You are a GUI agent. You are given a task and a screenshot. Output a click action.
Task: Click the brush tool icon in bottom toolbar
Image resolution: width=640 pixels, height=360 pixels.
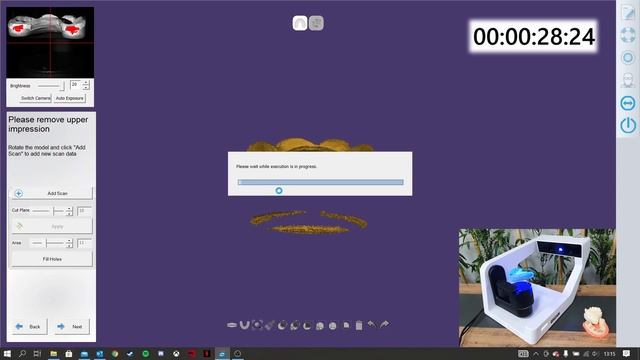pos(269,325)
